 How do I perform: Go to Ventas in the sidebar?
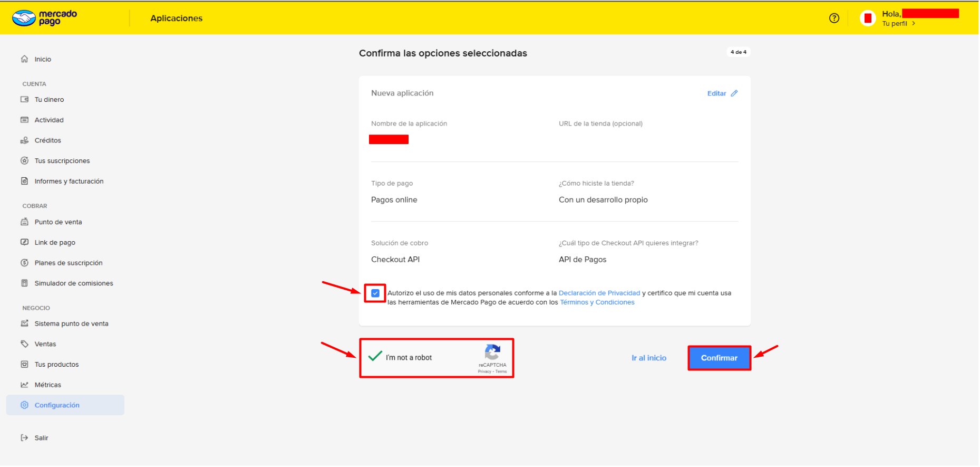click(x=65, y=344)
